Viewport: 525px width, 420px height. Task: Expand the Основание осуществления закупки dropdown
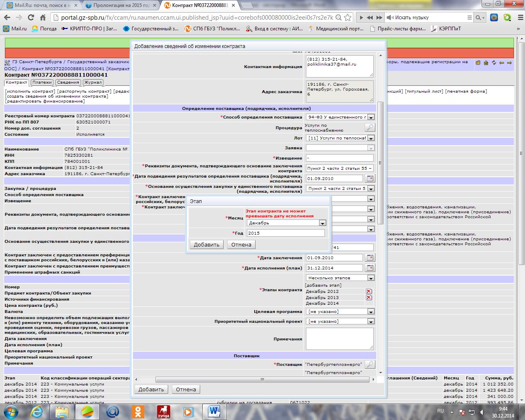371,189
